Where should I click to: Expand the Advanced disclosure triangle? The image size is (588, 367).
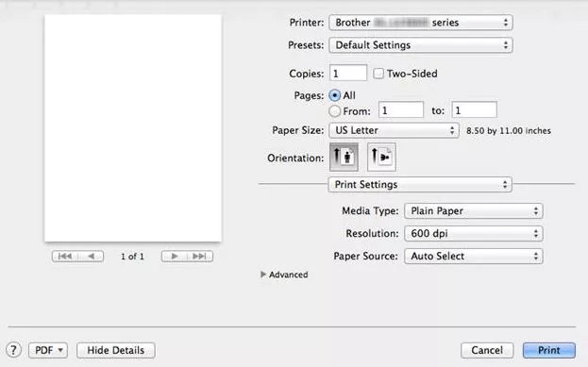pos(263,275)
